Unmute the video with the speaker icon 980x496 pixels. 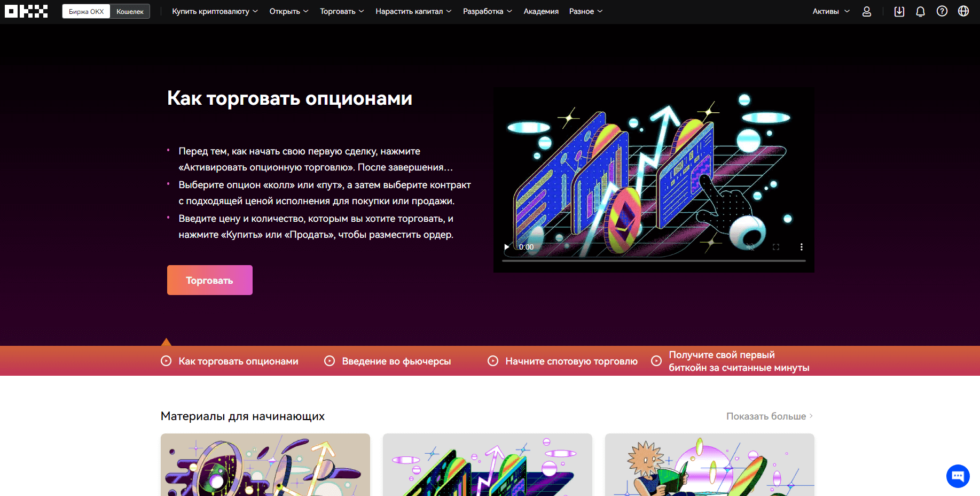pyautogui.click(x=750, y=247)
